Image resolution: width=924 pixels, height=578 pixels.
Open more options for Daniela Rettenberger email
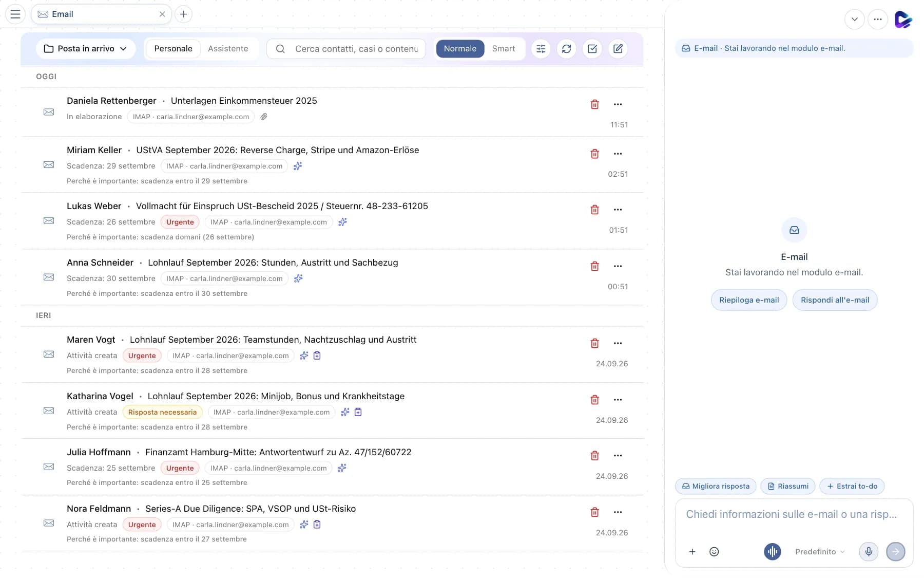(x=618, y=104)
